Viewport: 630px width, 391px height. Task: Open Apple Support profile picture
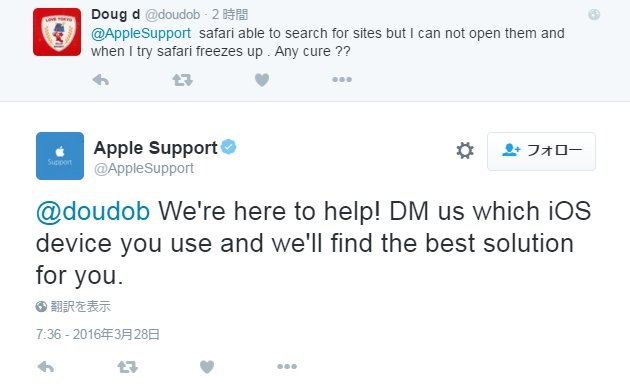[x=60, y=156]
